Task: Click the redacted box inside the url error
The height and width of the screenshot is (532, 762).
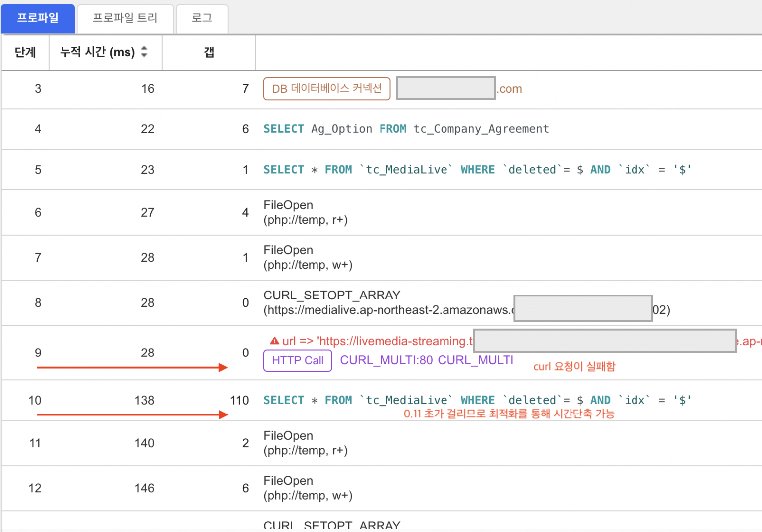Action: point(604,341)
